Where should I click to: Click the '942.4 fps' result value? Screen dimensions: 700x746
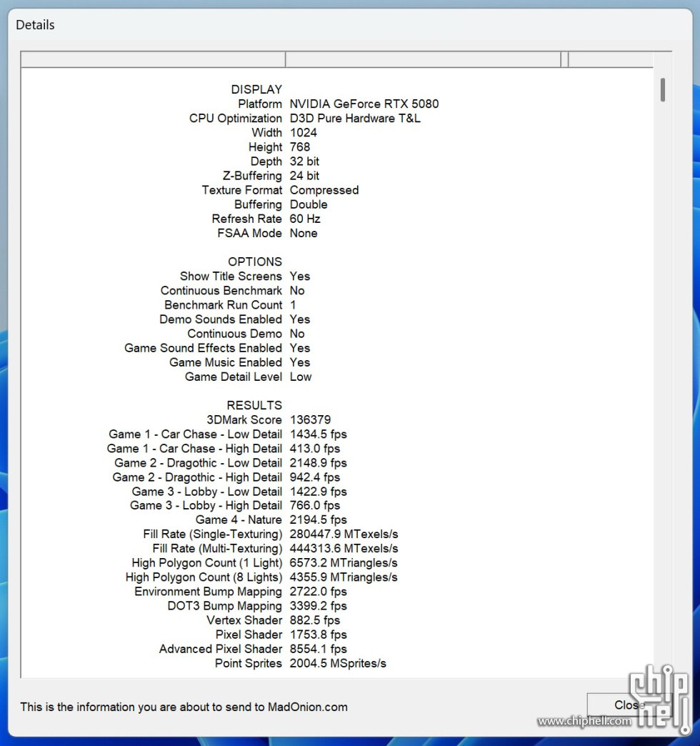click(x=315, y=477)
